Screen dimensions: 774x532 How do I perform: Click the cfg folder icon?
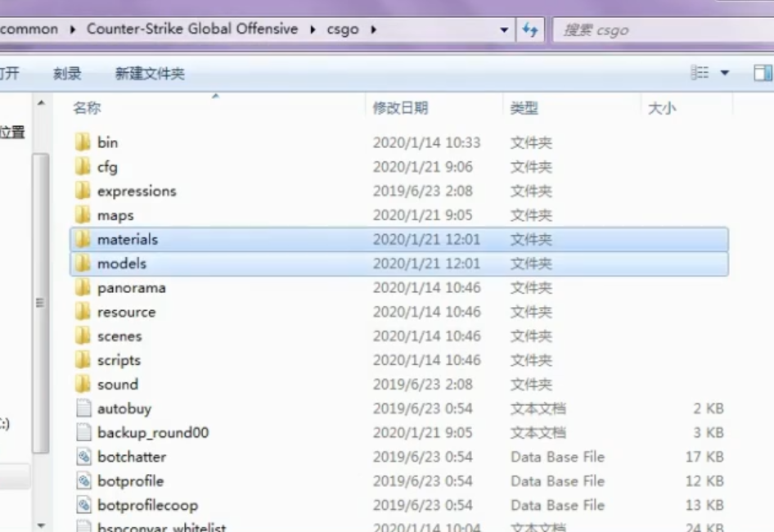[x=83, y=166]
